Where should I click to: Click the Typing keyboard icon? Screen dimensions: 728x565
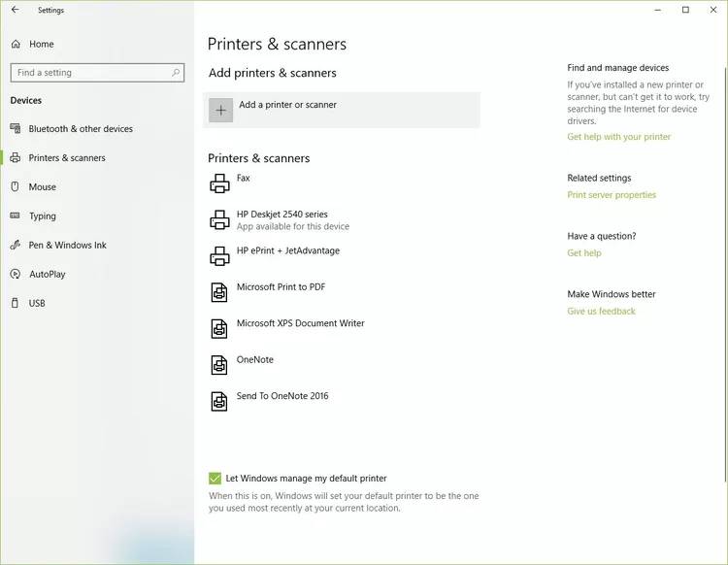pyautogui.click(x=16, y=216)
